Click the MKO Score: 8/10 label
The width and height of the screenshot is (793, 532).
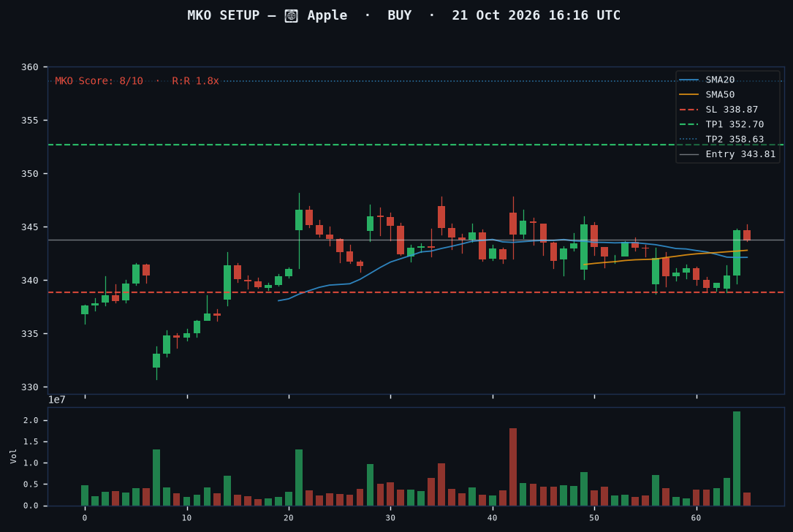coord(99,81)
